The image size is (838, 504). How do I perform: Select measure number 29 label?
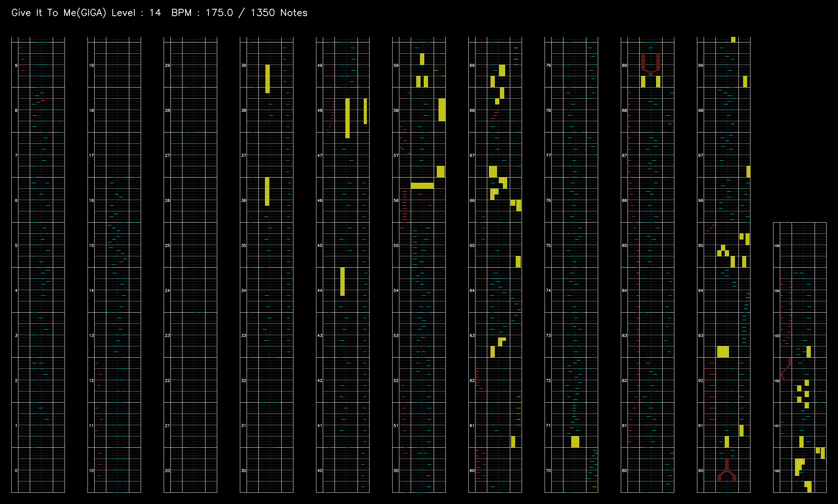167,65
